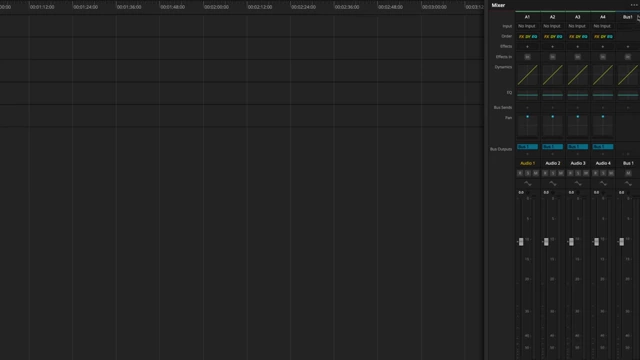Click the automation curve icon for Bus 1
This screenshot has width=640, height=360.
[628, 184]
